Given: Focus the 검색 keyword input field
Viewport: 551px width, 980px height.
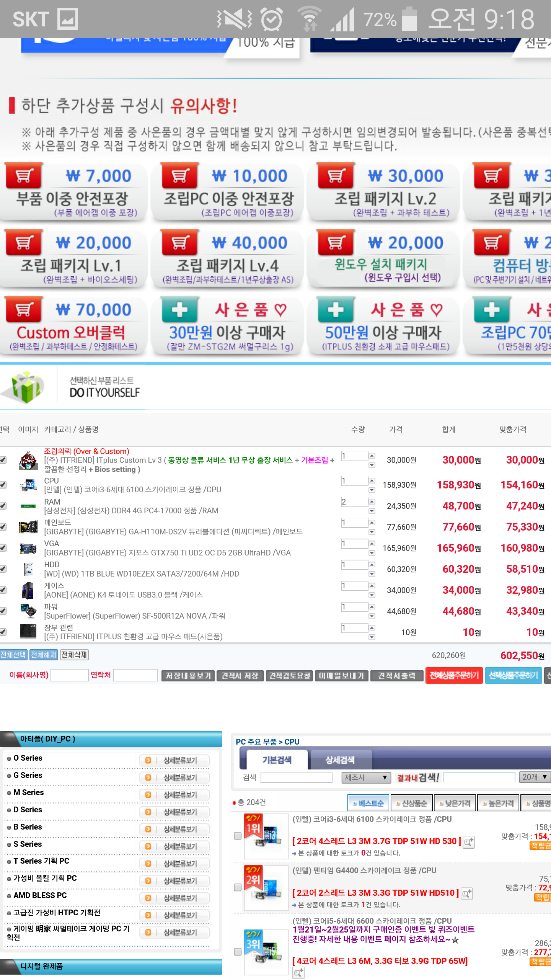Looking at the screenshot, I should point(297,777).
